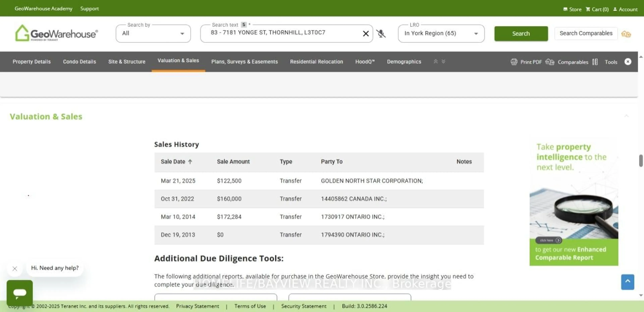
Task: Click the Tools ruler icon
Action: pyautogui.click(x=595, y=62)
